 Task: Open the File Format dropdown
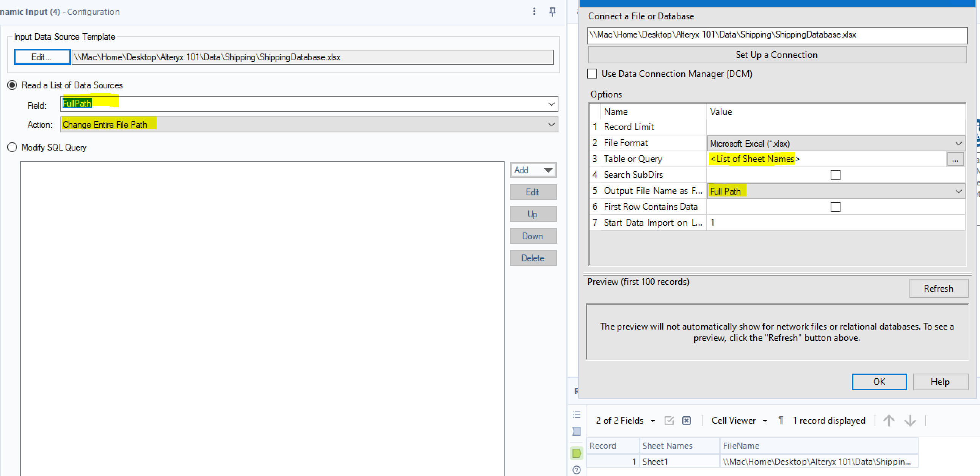tap(958, 143)
